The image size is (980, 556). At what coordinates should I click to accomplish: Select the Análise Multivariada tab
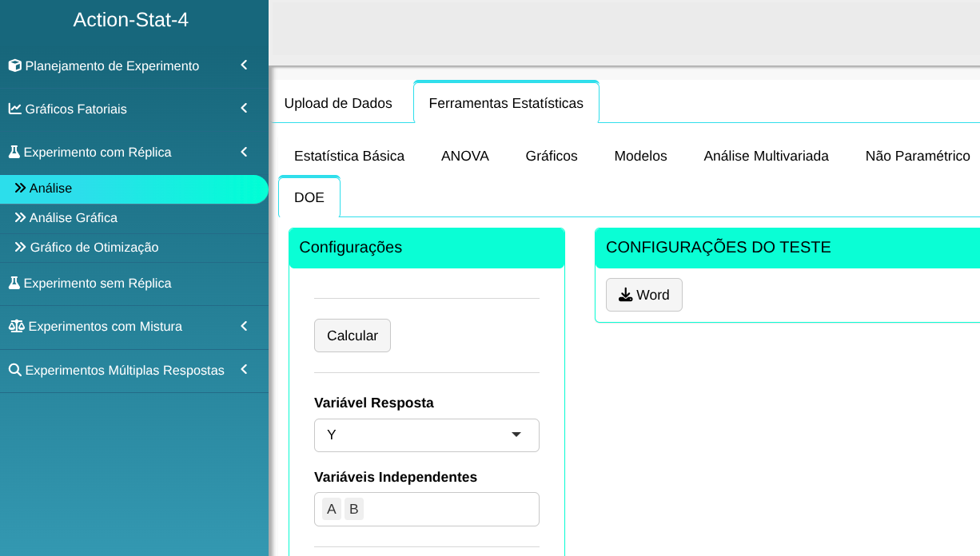(x=766, y=156)
